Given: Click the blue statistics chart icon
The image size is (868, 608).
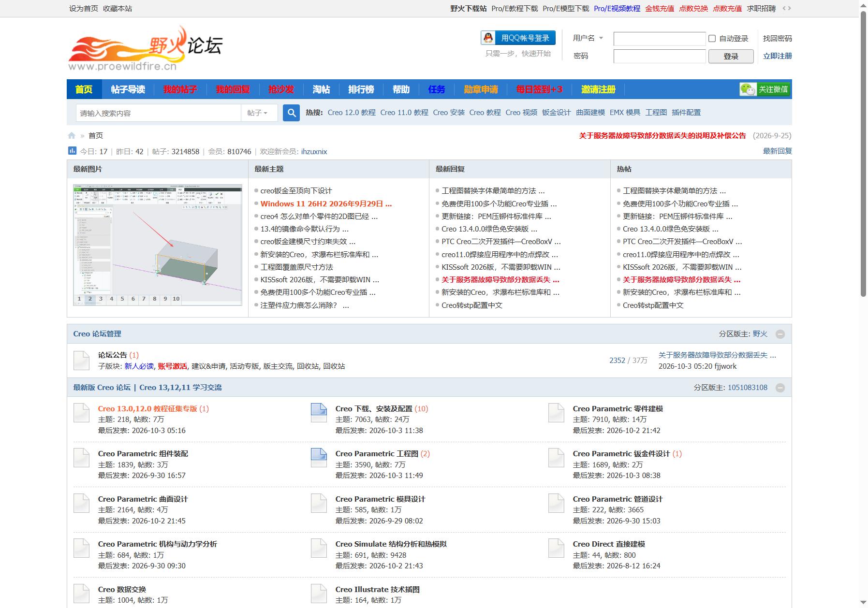Looking at the screenshot, I should (72, 151).
